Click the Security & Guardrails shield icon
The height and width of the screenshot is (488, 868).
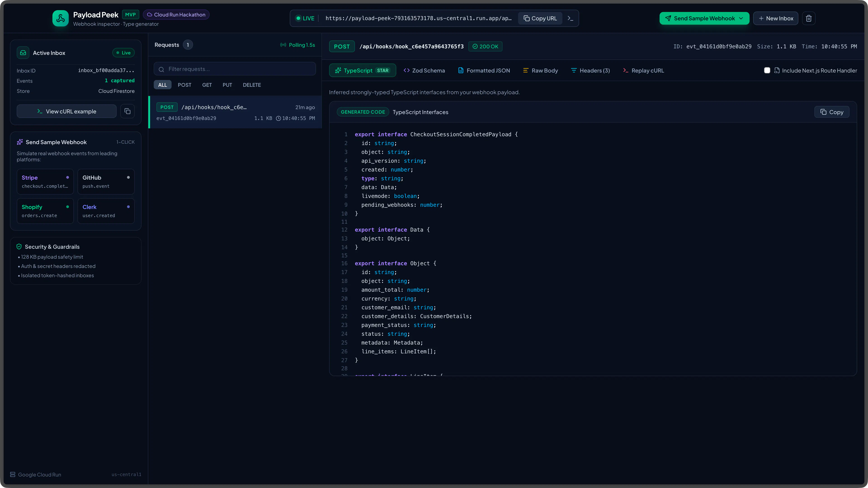(x=19, y=246)
